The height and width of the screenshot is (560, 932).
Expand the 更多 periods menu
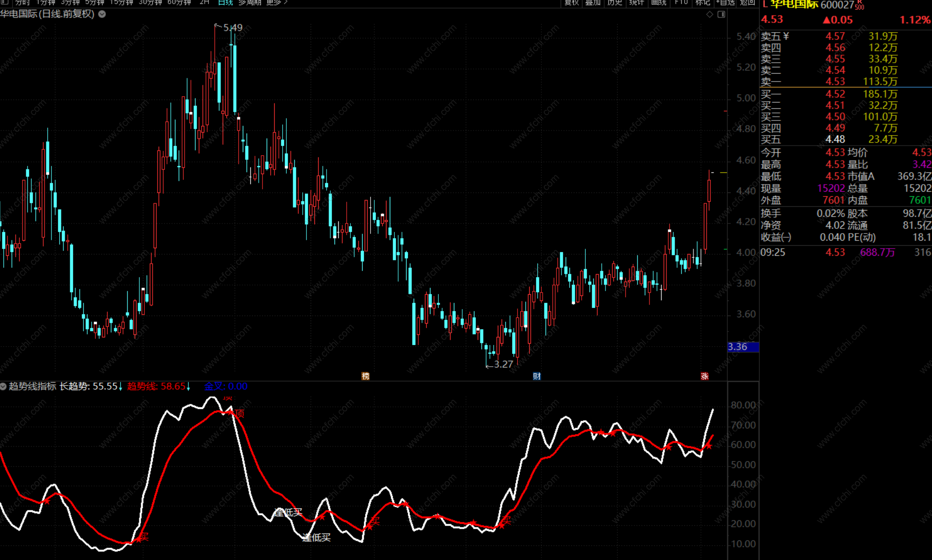point(277,2)
